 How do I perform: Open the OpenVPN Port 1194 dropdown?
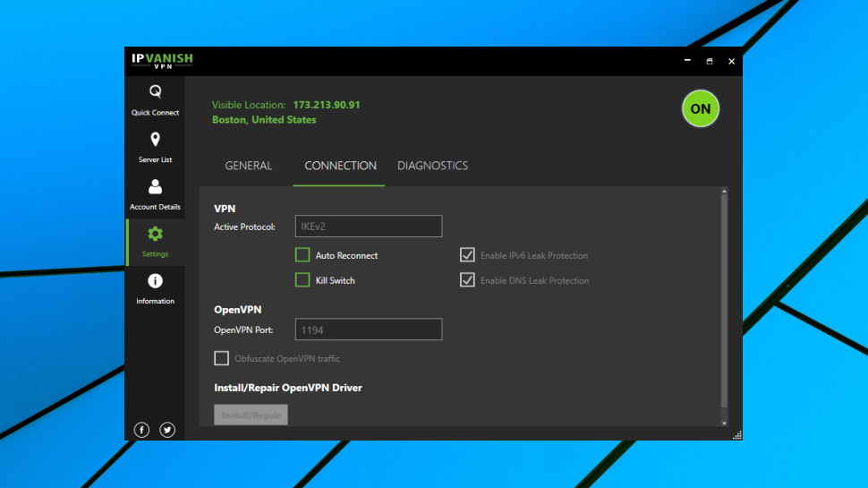click(369, 330)
